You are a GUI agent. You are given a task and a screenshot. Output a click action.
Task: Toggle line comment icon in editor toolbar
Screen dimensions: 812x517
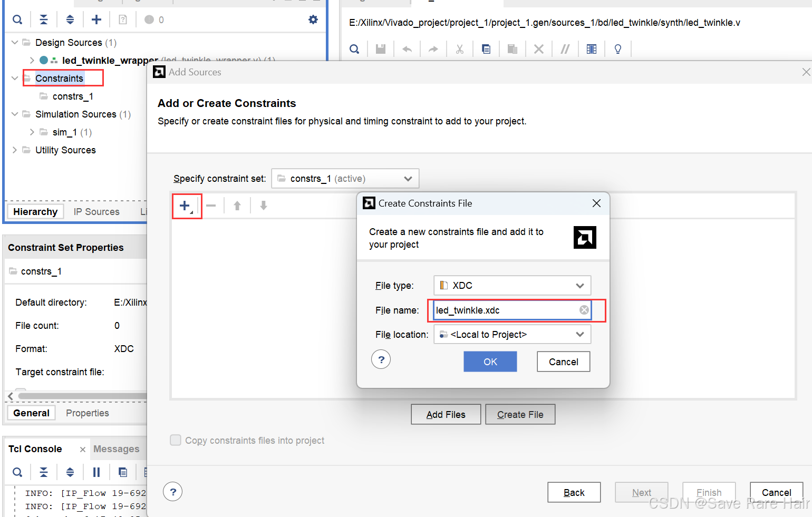coord(565,49)
